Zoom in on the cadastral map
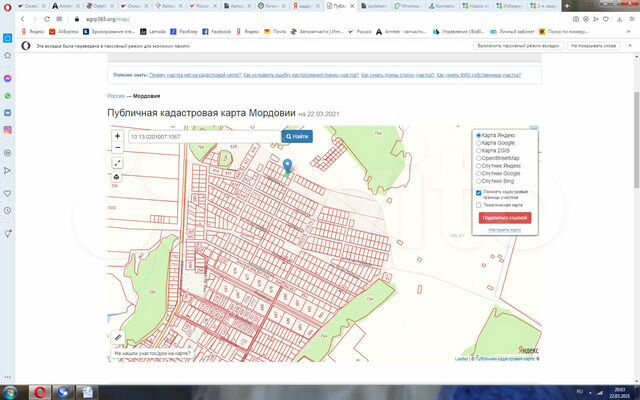 coord(118,136)
